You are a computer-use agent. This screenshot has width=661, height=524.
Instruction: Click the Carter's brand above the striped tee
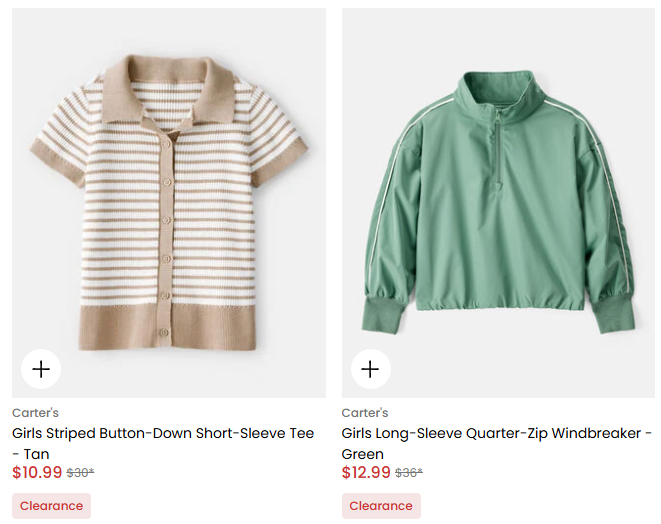click(35, 413)
